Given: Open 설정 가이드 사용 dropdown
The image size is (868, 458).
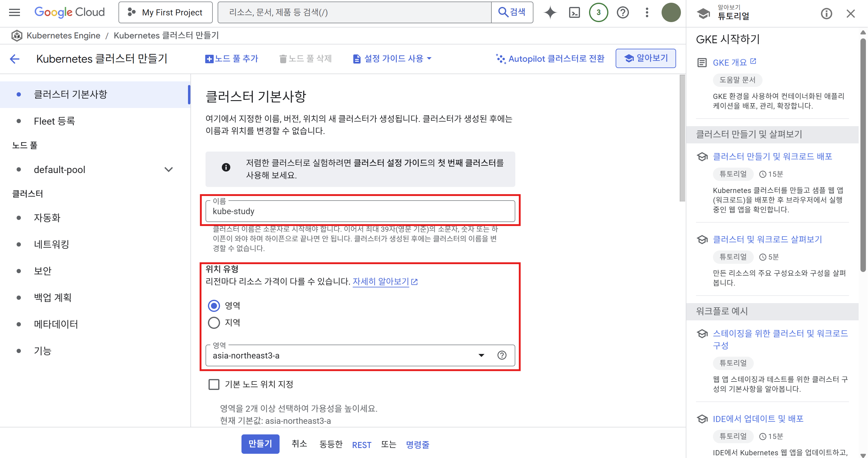Looking at the screenshot, I should [392, 59].
